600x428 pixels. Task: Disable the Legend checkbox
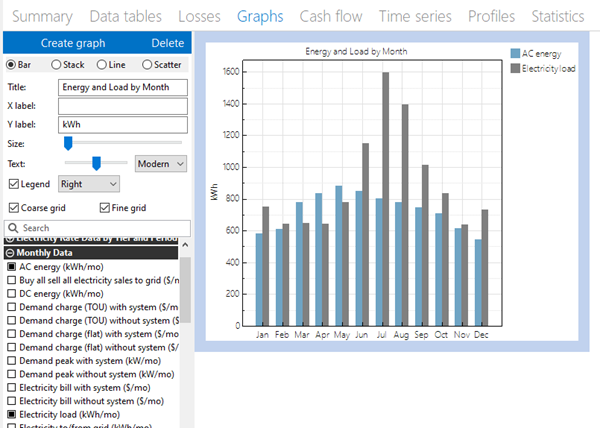13,184
